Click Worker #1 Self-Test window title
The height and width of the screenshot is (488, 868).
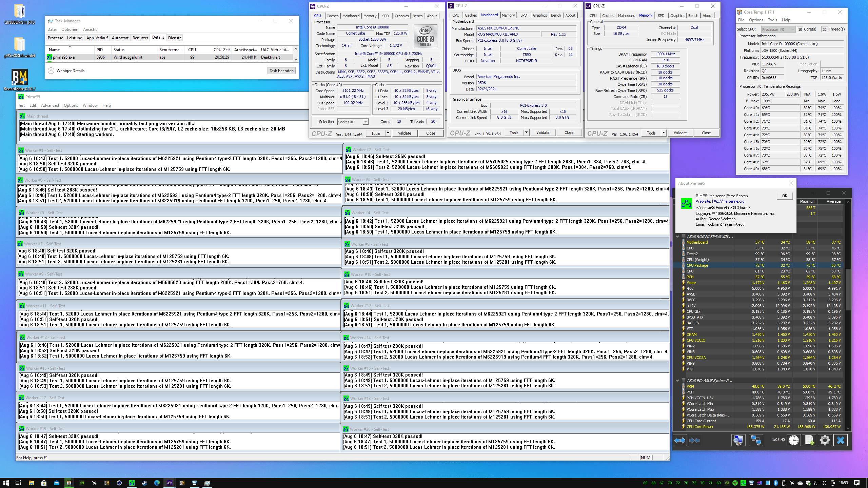43,150
